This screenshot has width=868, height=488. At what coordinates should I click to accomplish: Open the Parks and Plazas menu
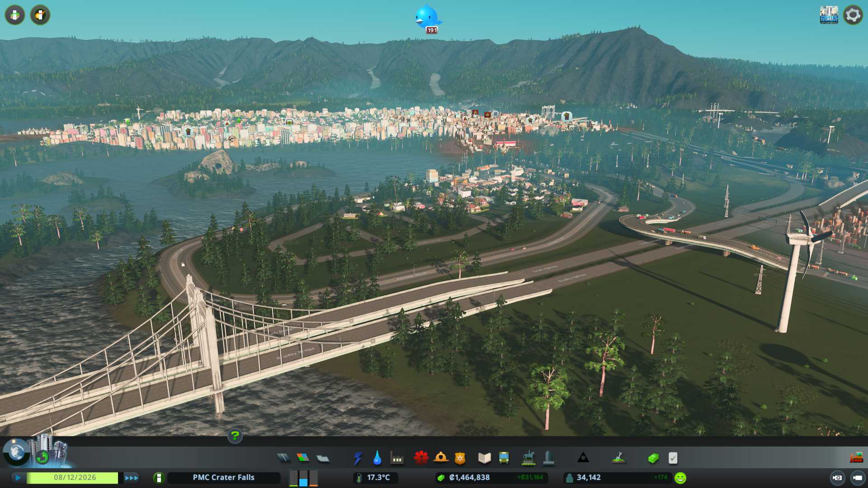528,458
